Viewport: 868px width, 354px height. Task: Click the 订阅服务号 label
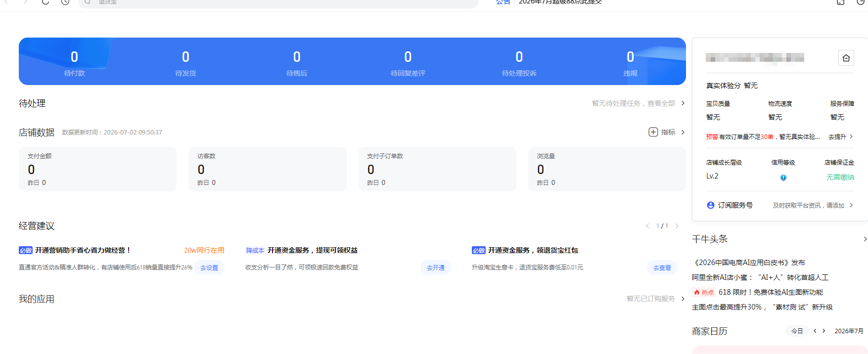click(735, 205)
